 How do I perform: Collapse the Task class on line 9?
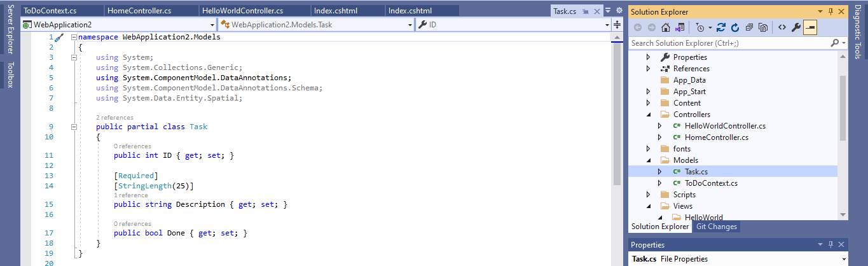click(74, 127)
